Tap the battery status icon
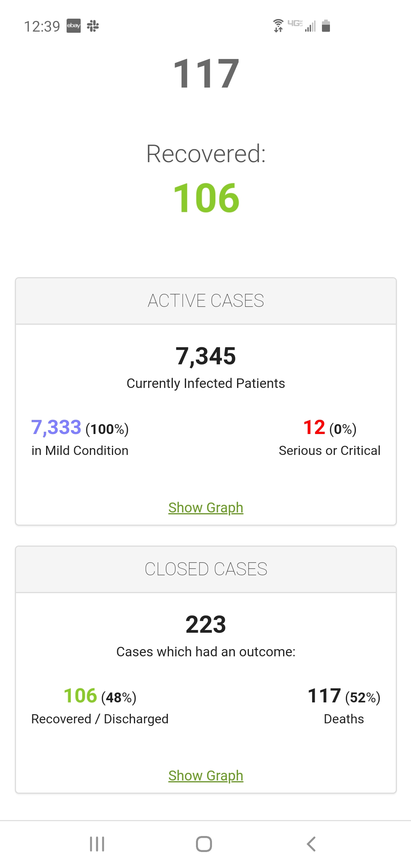The height and width of the screenshot is (868, 411). coord(326,26)
